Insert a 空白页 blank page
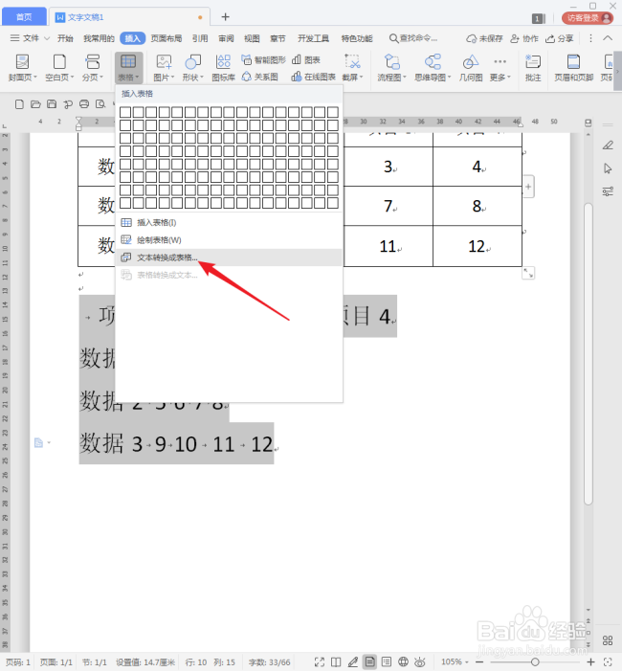622x672 pixels. pos(59,67)
